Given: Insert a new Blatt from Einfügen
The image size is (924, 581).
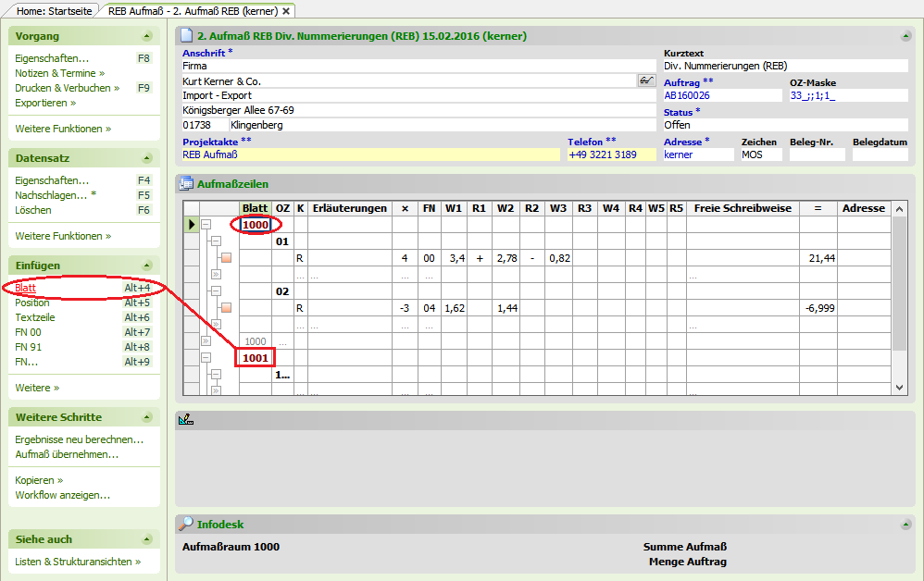Looking at the screenshot, I should [x=25, y=288].
